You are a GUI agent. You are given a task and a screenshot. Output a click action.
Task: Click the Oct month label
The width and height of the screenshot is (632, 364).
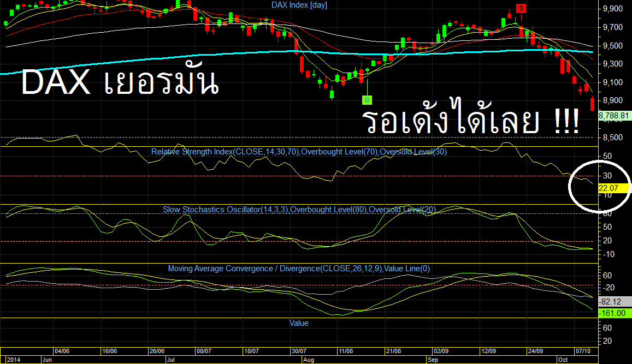tap(563, 360)
